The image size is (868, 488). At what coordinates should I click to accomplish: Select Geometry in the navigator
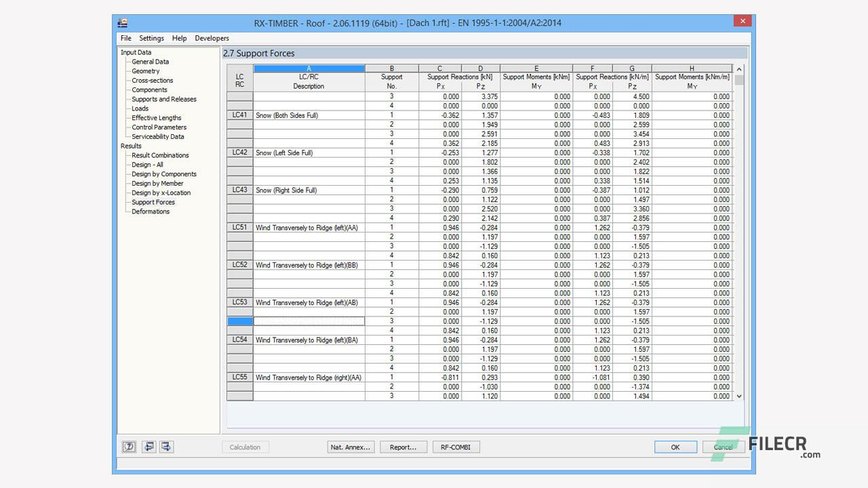click(x=145, y=71)
